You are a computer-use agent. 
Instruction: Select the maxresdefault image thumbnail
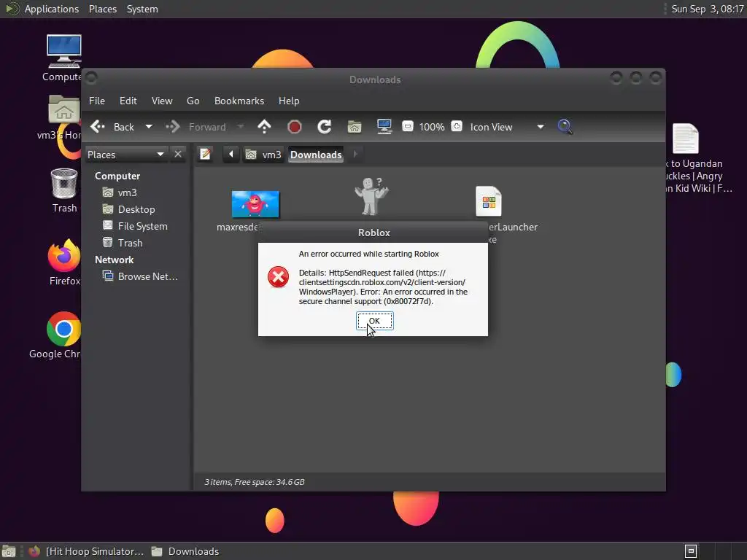coord(255,204)
